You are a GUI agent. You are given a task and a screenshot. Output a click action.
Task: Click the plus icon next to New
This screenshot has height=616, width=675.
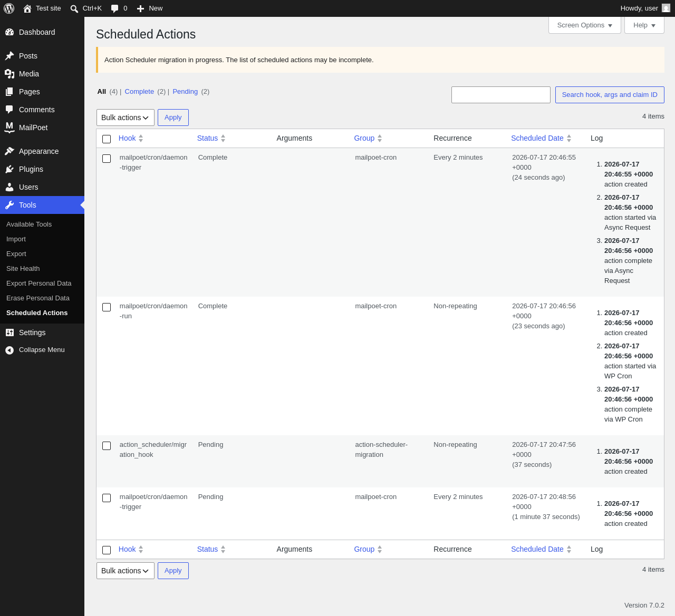(x=140, y=8)
